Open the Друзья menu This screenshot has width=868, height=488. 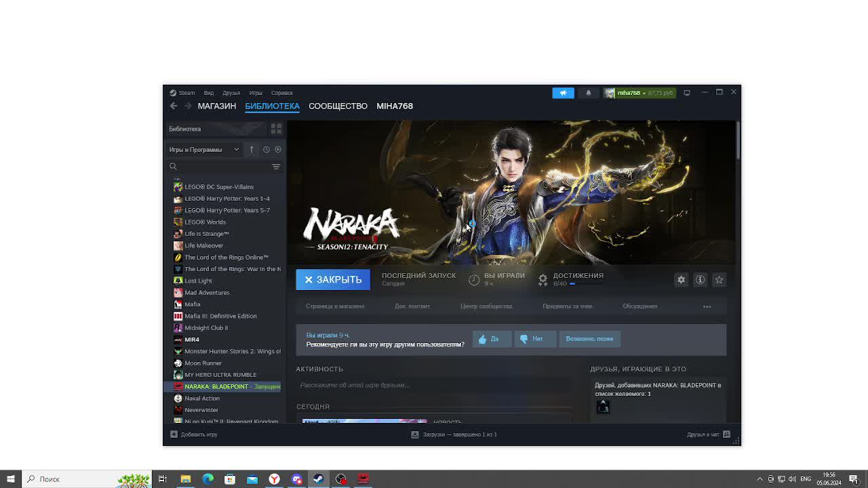pos(231,93)
